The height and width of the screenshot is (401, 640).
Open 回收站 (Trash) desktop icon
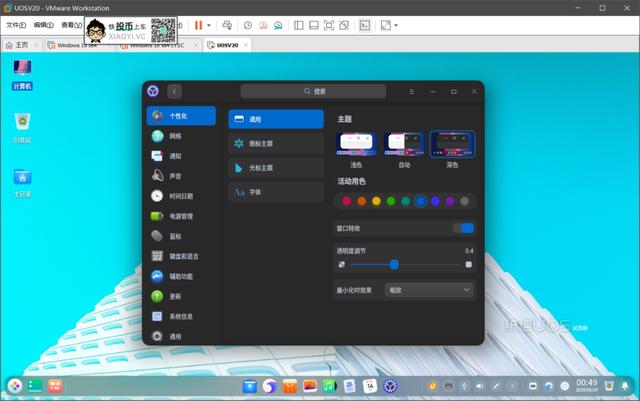tap(22, 127)
